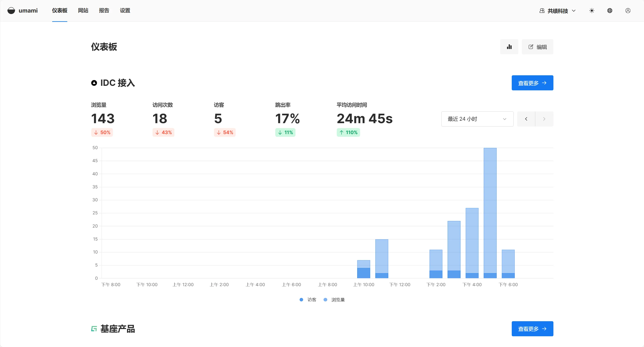The image size is (644, 347).
Task: Switch to the 报告 tab
Action: pos(104,11)
